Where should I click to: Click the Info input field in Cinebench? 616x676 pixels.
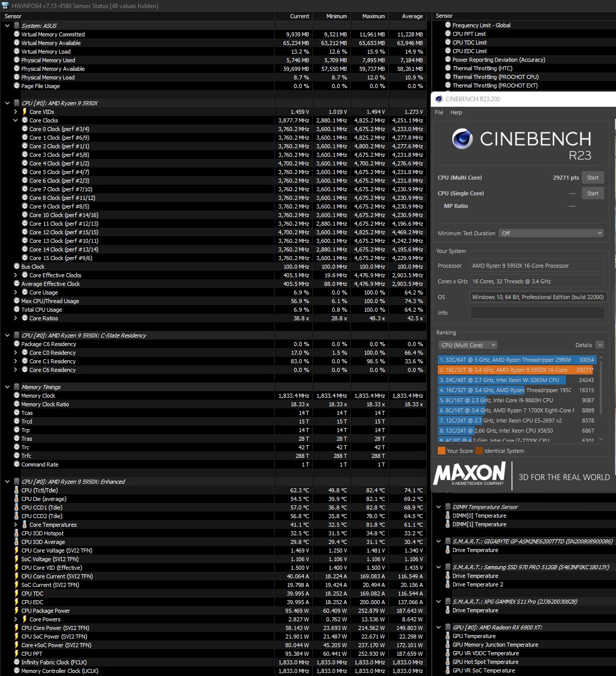click(538, 313)
